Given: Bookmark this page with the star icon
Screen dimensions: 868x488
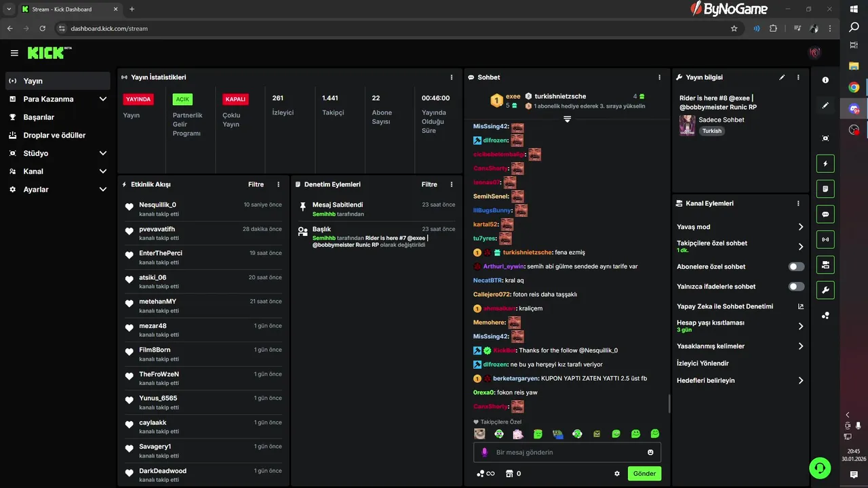Looking at the screenshot, I should tap(734, 28).
